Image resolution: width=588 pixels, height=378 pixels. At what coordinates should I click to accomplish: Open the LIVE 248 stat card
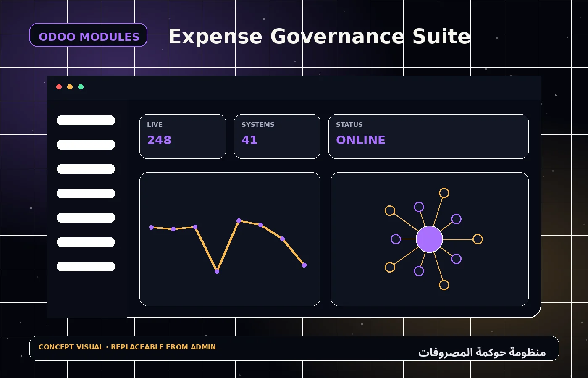(x=183, y=136)
